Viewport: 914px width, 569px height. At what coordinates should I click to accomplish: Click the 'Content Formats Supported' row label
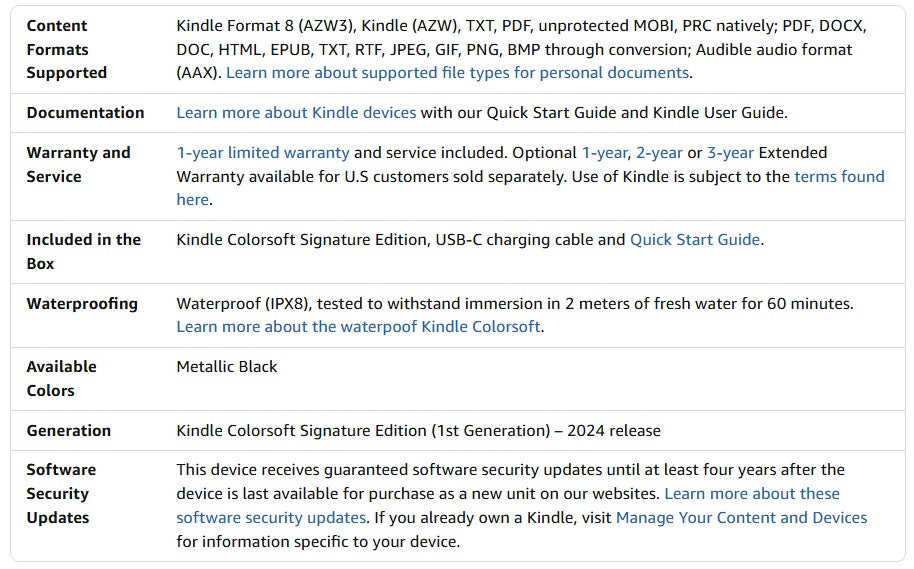click(66, 49)
